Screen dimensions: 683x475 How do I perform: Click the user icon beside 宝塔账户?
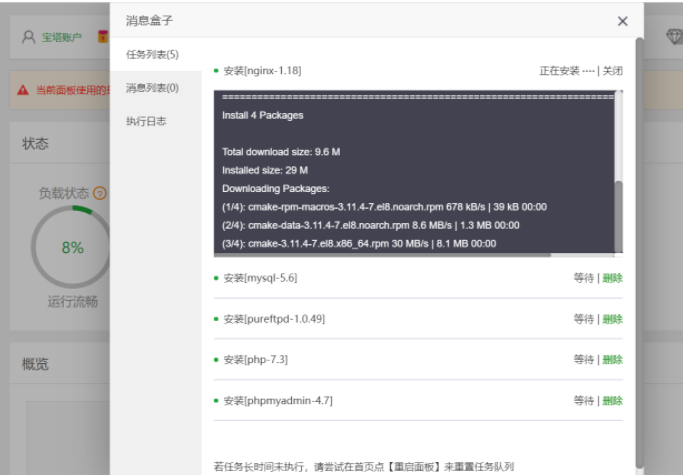[28, 37]
